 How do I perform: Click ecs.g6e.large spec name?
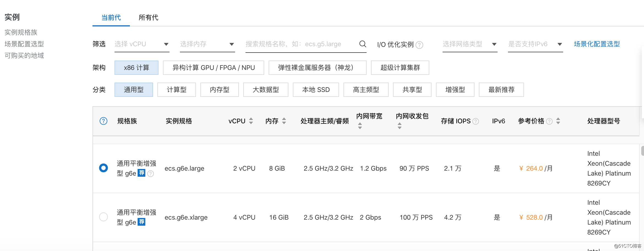[184, 168]
